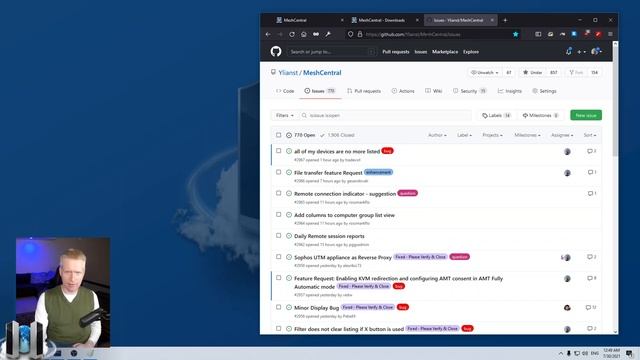The height and width of the screenshot is (360, 640).
Task: Show the closed issues count link
Action: point(337,135)
